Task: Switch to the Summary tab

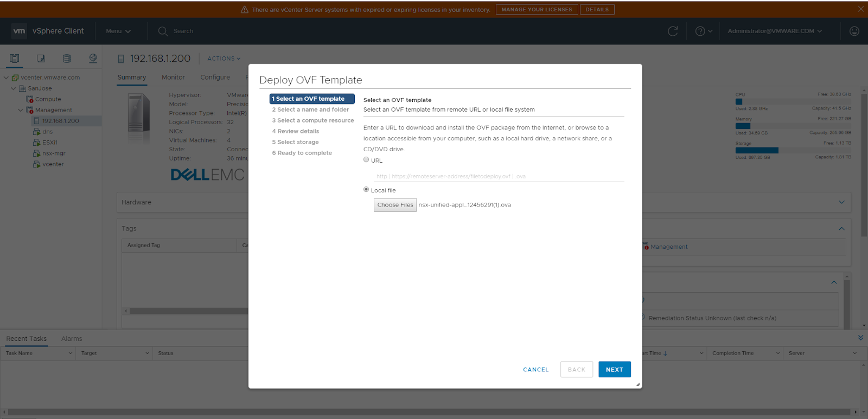Action: [132, 78]
